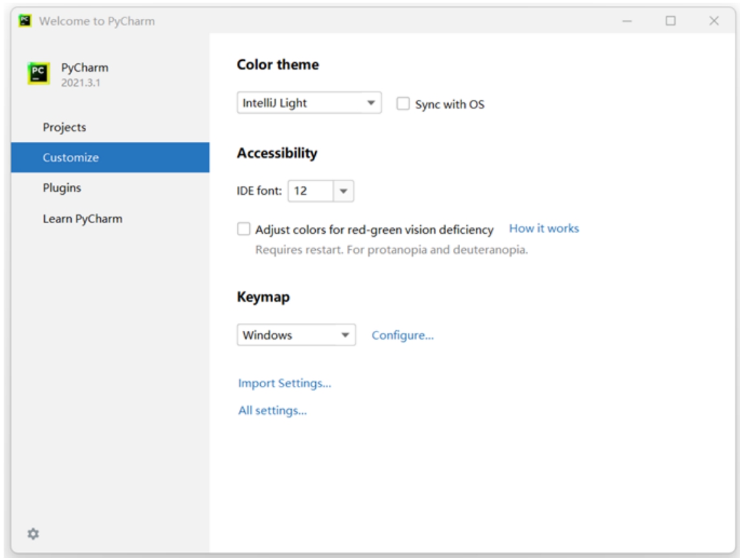
Task: Click the PyCharm logo in the sidebar
Action: tap(38, 74)
